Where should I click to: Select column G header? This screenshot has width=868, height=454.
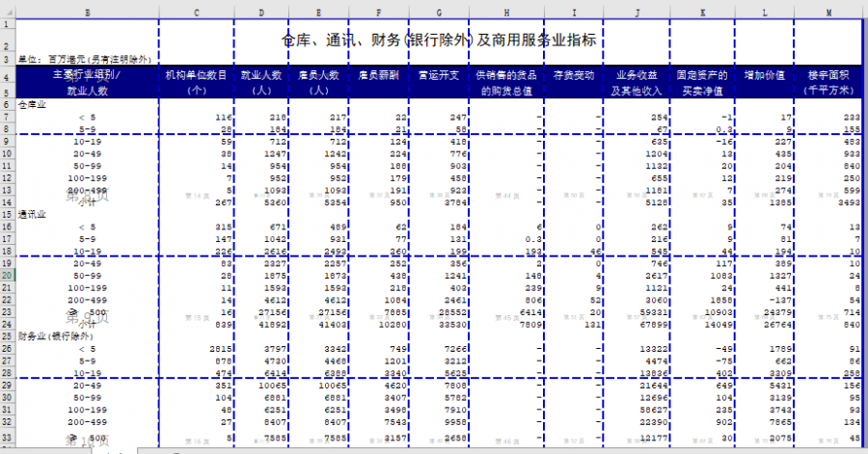[x=439, y=13]
